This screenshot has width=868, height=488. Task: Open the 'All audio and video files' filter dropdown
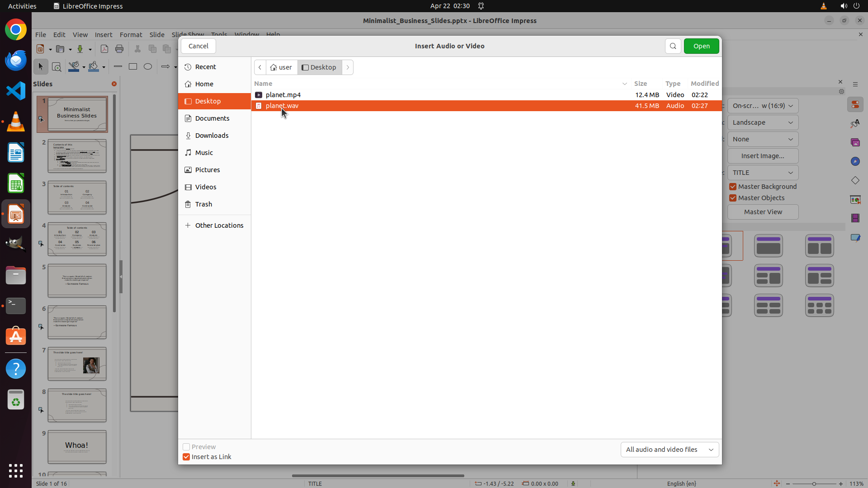tap(670, 450)
